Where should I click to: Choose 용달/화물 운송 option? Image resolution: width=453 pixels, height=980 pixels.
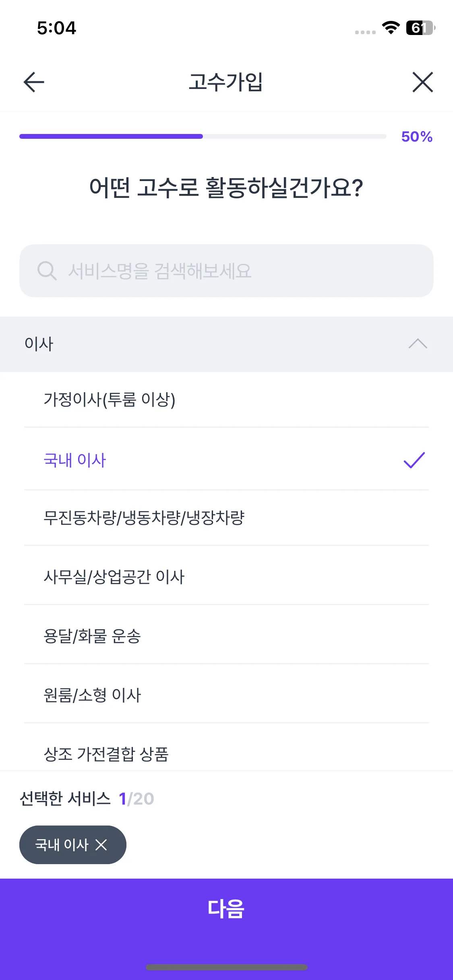pos(92,636)
